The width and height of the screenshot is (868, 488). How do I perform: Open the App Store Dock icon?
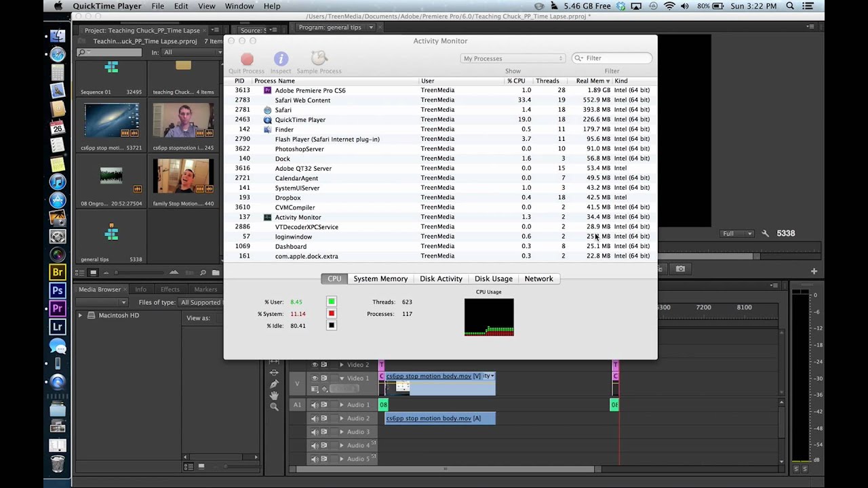(x=58, y=200)
